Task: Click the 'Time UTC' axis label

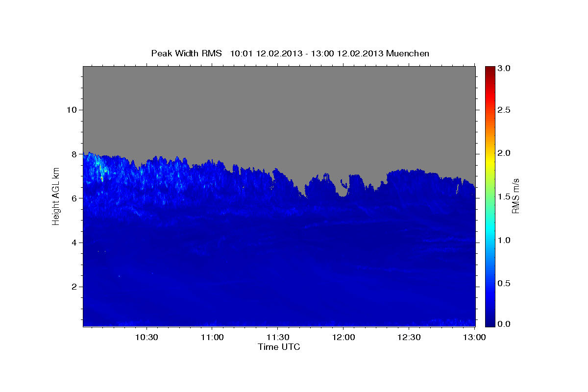Action: coord(279,347)
